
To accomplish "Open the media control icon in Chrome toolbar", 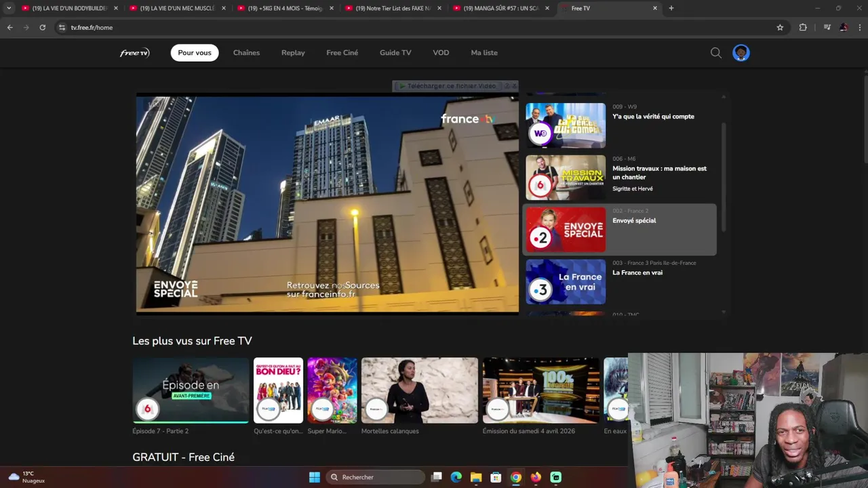I will pos(827,27).
